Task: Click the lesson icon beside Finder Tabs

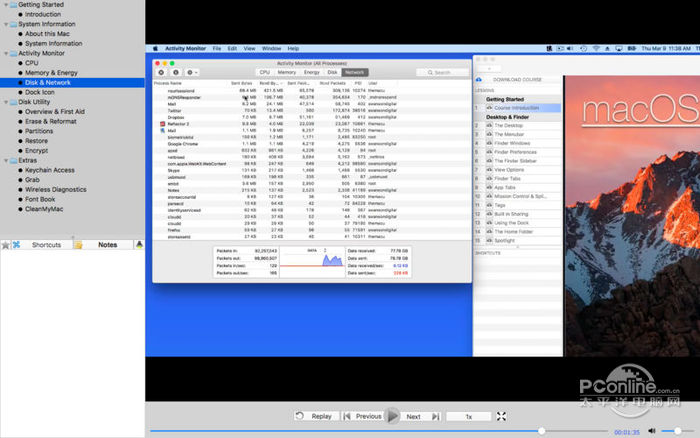Action: pyautogui.click(x=489, y=179)
